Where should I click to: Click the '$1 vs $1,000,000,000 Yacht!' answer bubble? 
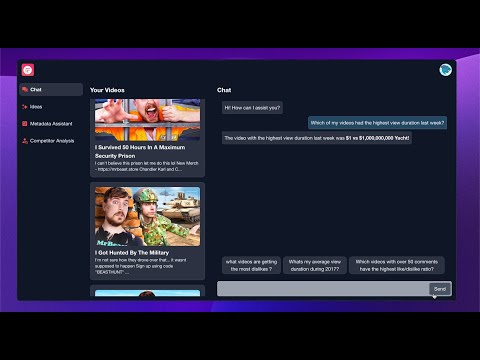click(317, 138)
